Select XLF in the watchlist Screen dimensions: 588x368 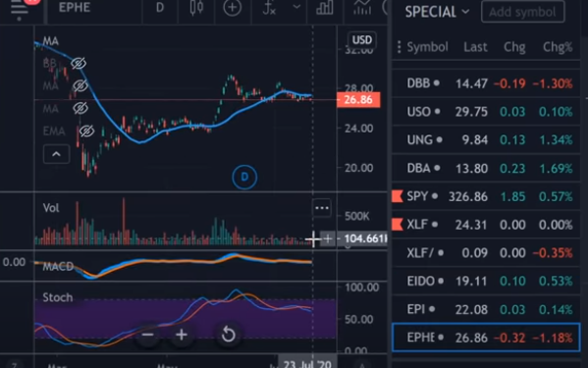point(486,225)
